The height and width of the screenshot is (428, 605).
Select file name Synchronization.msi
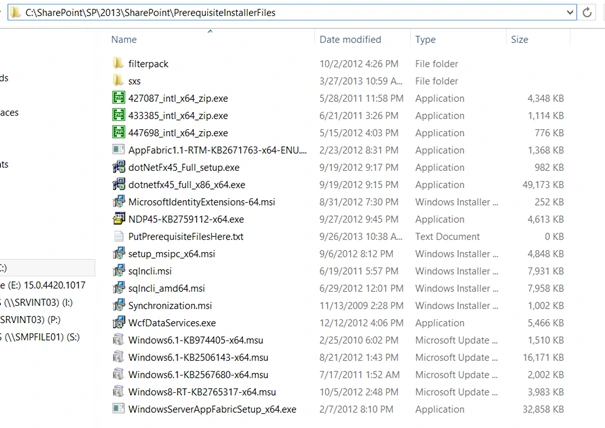click(x=170, y=306)
